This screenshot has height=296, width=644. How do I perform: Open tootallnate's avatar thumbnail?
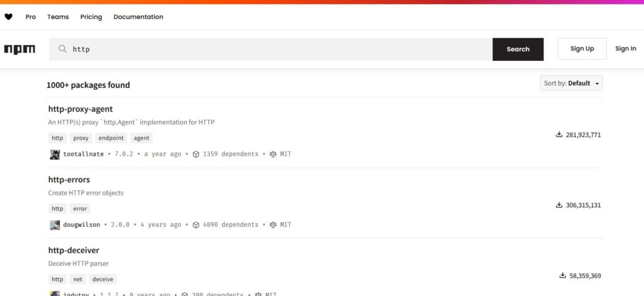(x=55, y=155)
